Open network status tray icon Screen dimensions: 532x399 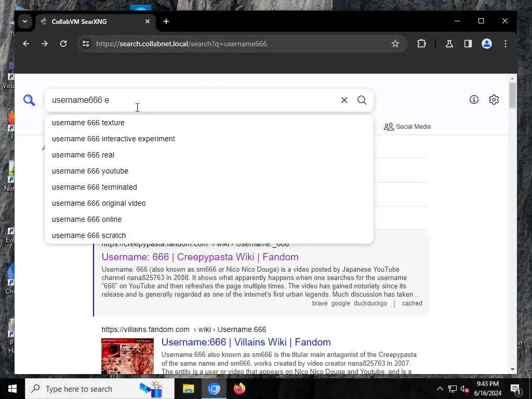452,389
